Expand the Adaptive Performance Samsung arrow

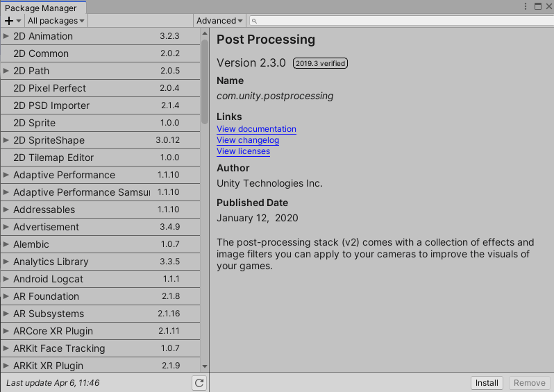click(6, 192)
